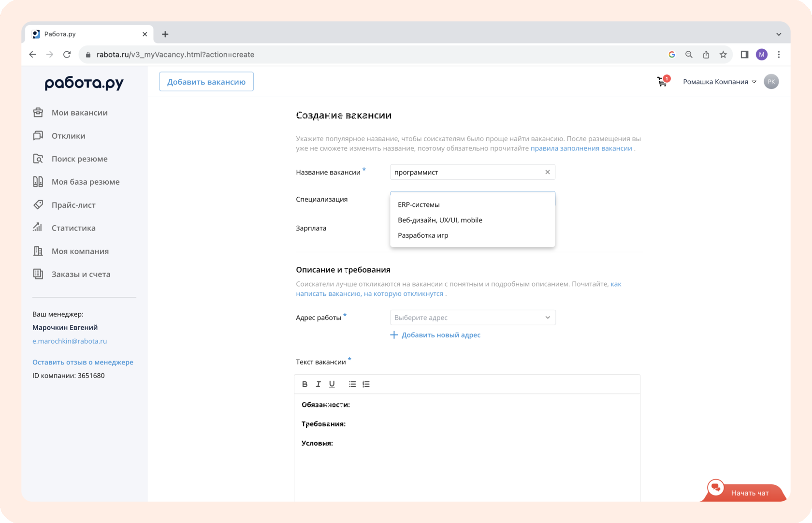Image resolution: width=812 pixels, height=523 pixels.
Task: Open the Chrome three-dot menu
Action: [779, 55]
